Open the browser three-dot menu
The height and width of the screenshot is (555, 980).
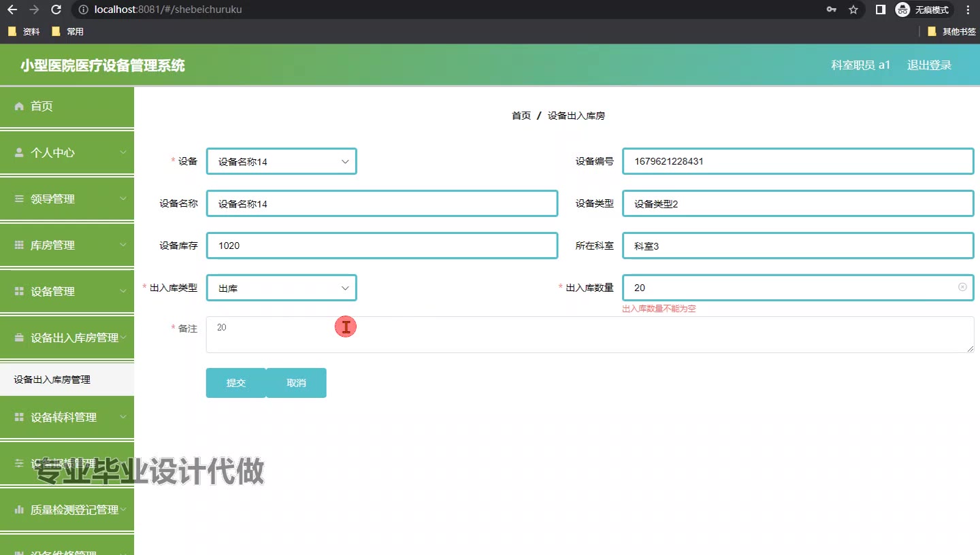pos(968,10)
